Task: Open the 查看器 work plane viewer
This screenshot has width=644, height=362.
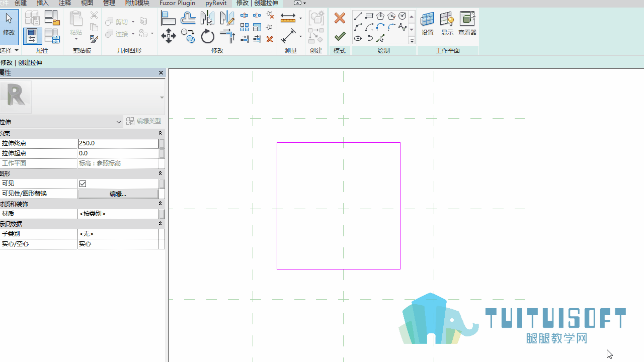Action: [467, 24]
